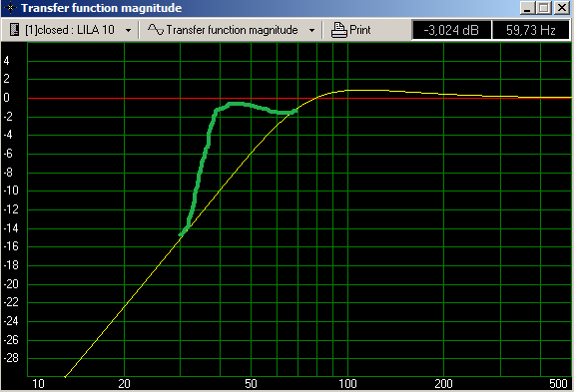Expand the Transfer function magnitude dropdown arrow

[311, 30]
